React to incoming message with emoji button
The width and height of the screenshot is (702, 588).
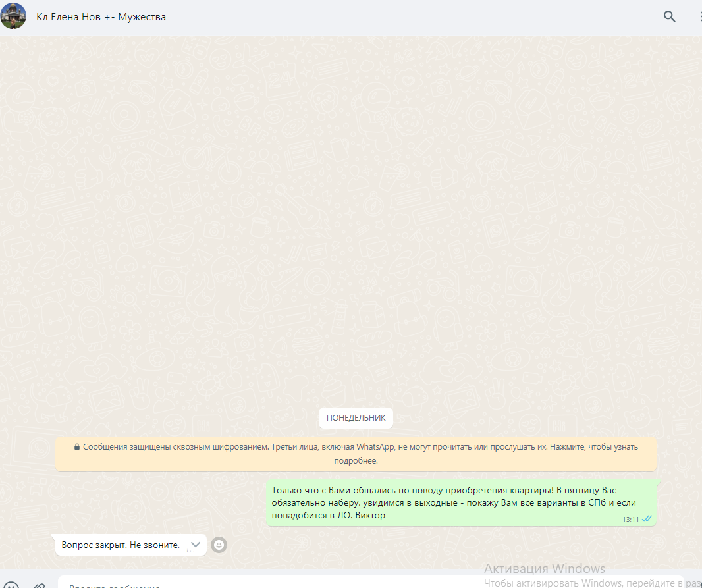coord(219,545)
